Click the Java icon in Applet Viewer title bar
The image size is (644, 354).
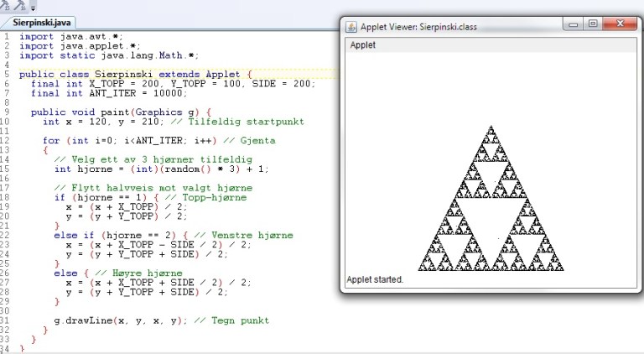(352, 26)
